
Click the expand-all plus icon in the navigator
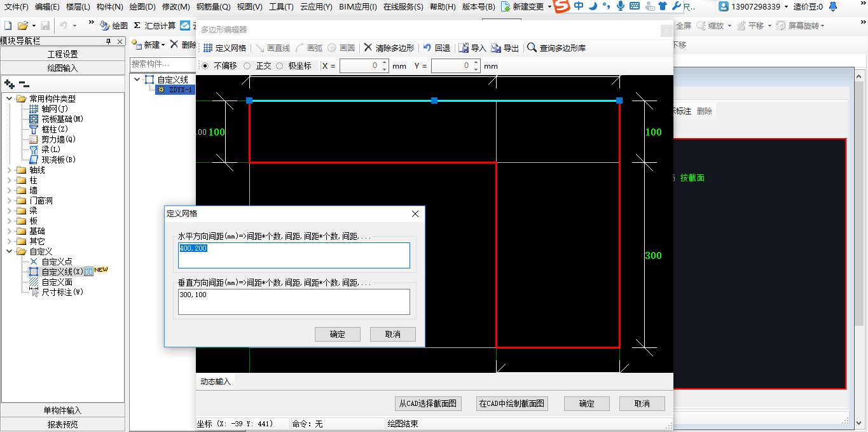[x=10, y=84]
